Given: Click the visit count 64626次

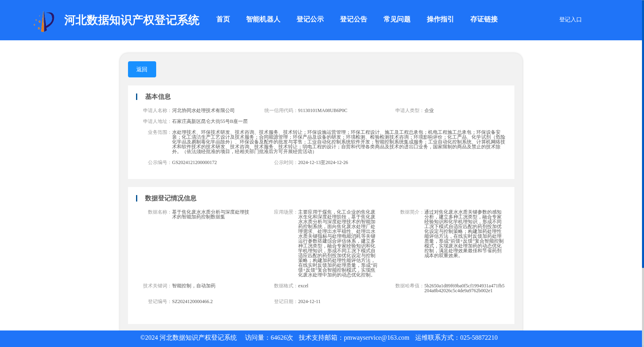Looking at the screenshot, I should coord(282,338).
